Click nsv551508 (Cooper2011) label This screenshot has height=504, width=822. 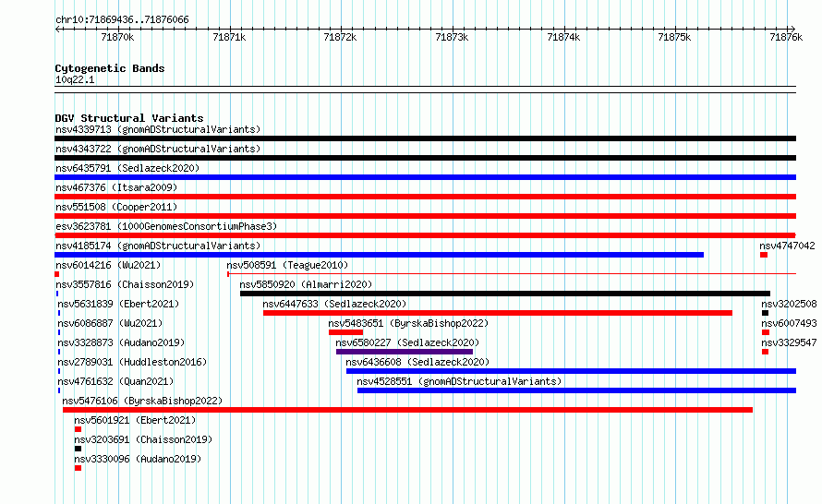point(116,207)
